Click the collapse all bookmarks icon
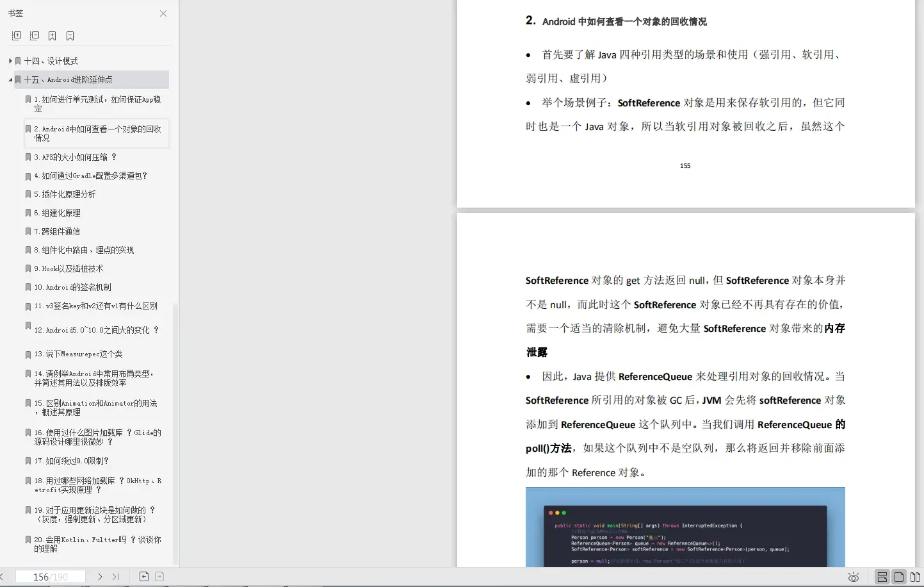 click(x=35, y=36)
